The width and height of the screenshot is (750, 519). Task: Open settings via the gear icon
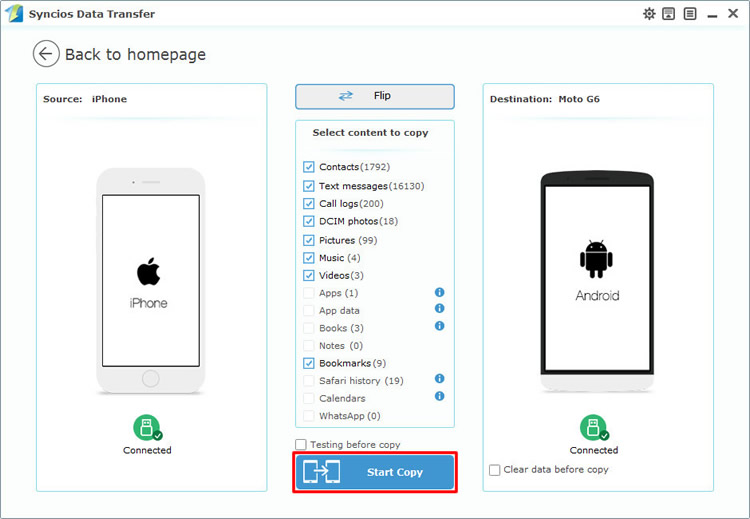click(x=649, y=14)
